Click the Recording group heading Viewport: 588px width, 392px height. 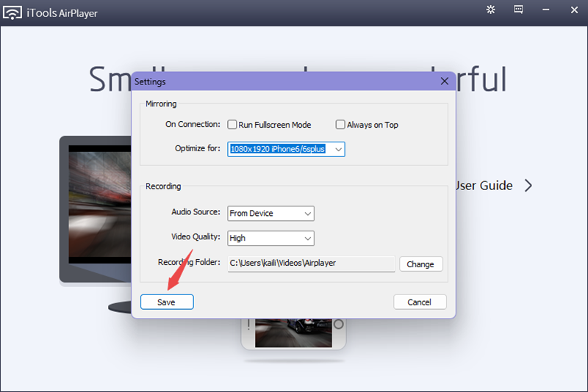(163, 186)
